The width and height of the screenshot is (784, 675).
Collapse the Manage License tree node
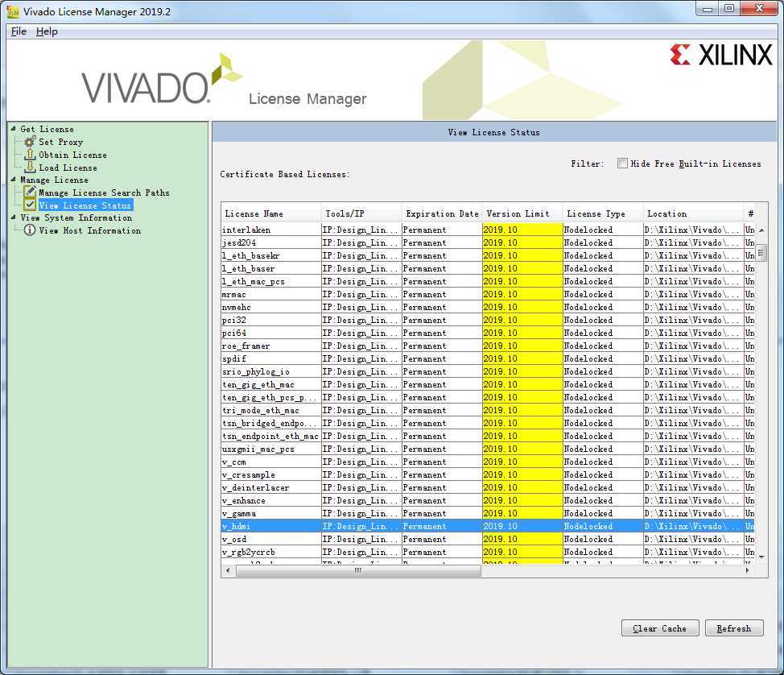[14, 179]
